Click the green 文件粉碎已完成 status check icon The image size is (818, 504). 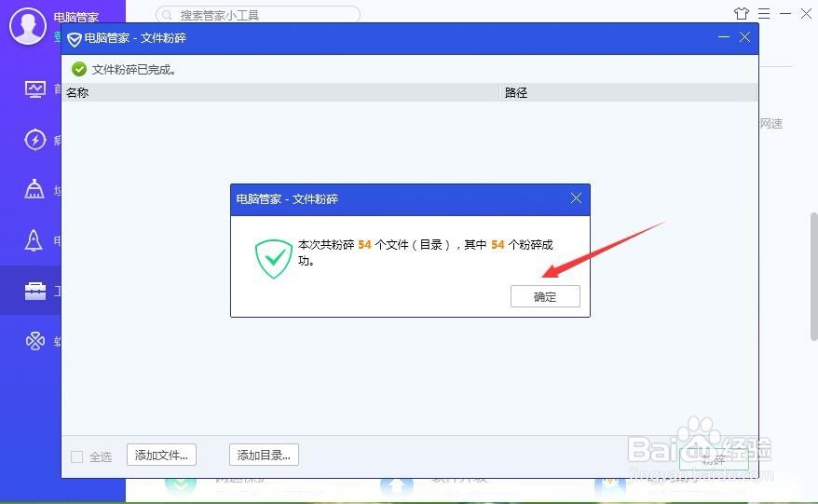(79, 69)
